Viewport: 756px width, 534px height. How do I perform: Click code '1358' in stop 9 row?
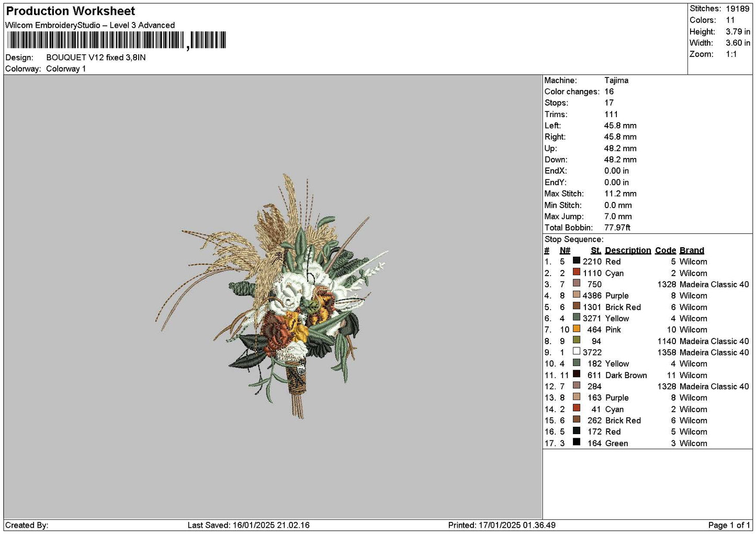click(x=667, y=353)
